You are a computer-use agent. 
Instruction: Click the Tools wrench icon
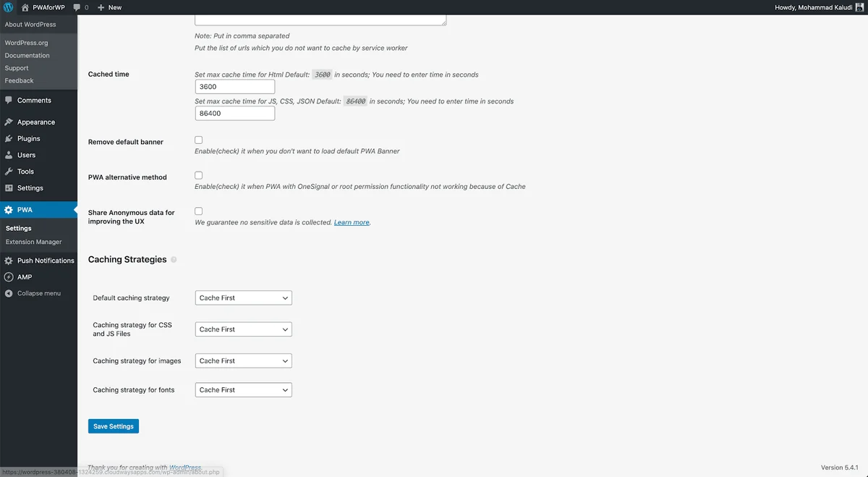pyautogui.click(x=9, y=172)
